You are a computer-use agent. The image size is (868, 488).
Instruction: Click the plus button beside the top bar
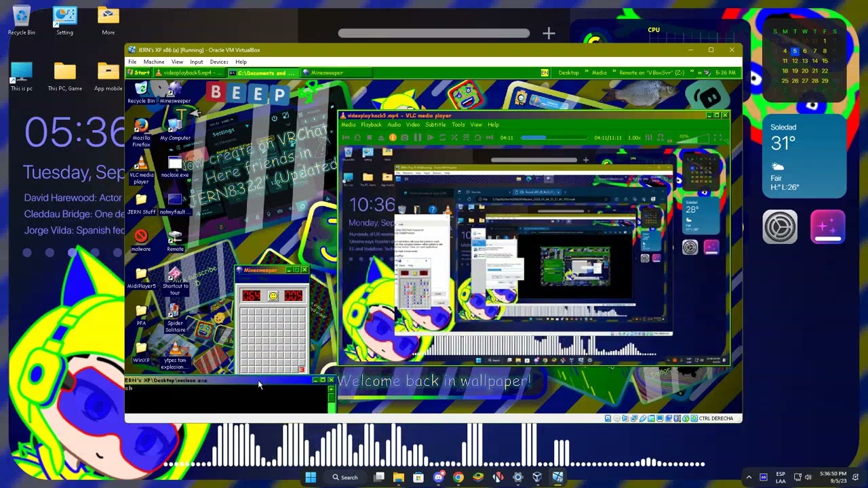click(549, 33)
